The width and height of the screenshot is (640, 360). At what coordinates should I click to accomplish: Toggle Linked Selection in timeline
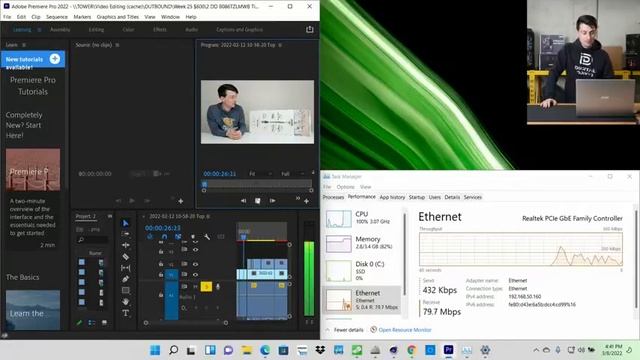178,237
